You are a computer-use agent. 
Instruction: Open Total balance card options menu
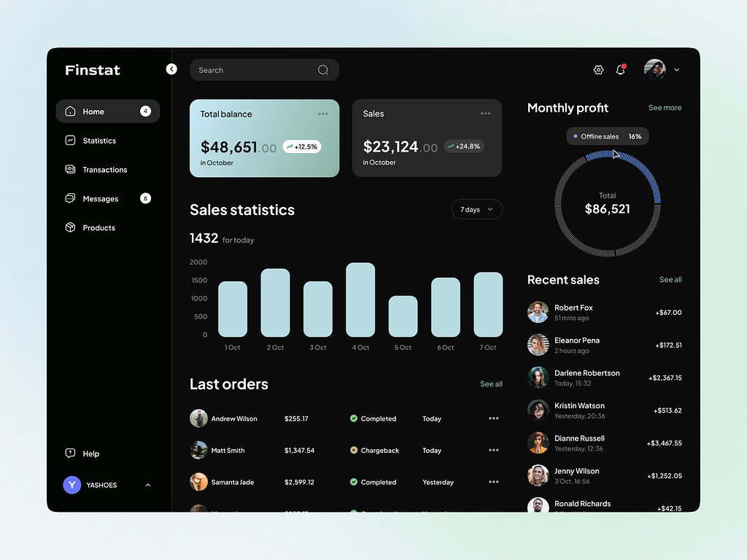323,114
